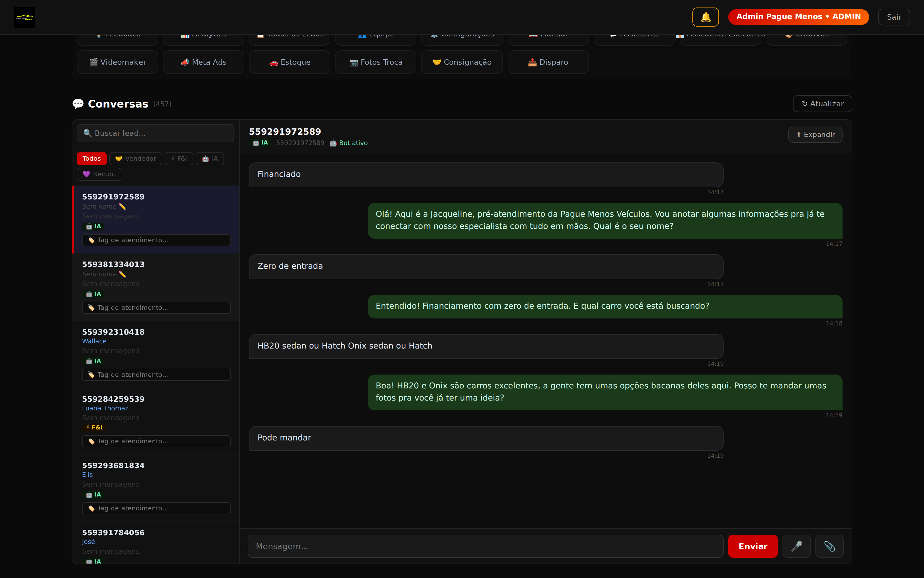Image resolution: width=924 pixels, height=578 pixels.
Task: Open the Disparo section
Action: pyautogui.click(x=548, y=62)
